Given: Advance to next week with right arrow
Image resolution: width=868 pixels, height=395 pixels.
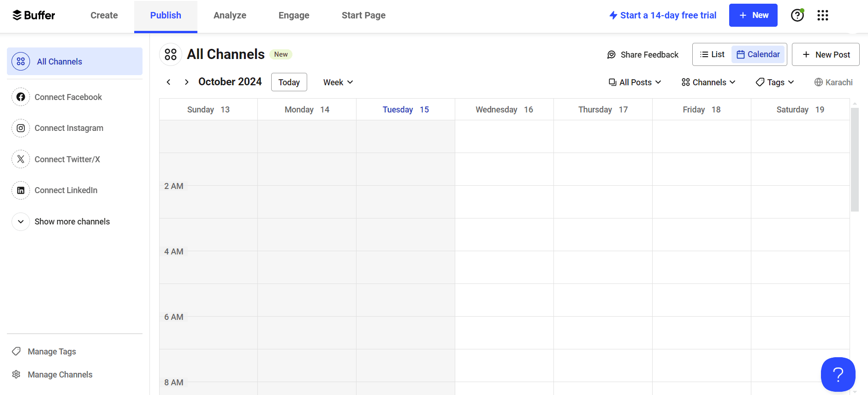Looking at the screenshot, I should point(186,82).
